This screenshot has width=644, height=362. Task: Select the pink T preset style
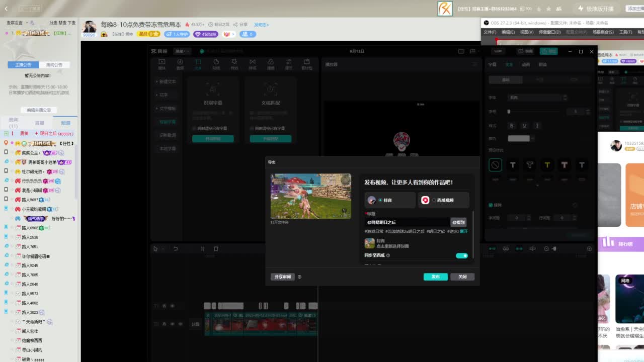tap(564, 164)
